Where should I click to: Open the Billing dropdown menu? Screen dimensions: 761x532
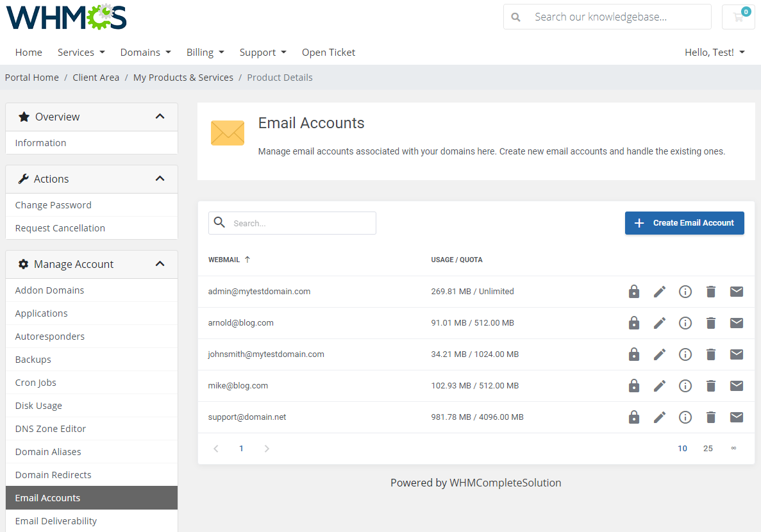205,52
